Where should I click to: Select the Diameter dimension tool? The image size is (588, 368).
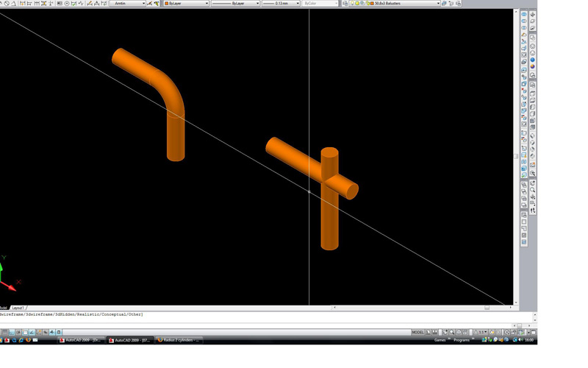(x=7, y=4)
